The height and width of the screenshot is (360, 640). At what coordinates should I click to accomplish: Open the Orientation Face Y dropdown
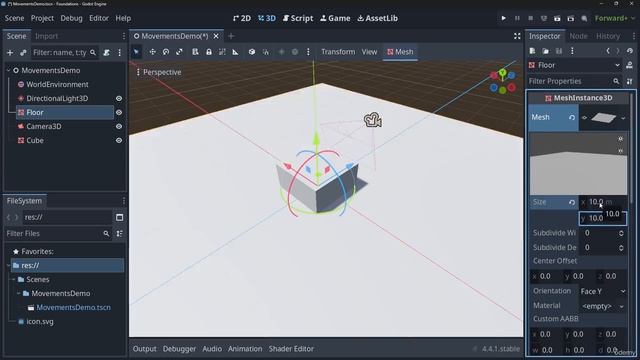coord(603,291)
